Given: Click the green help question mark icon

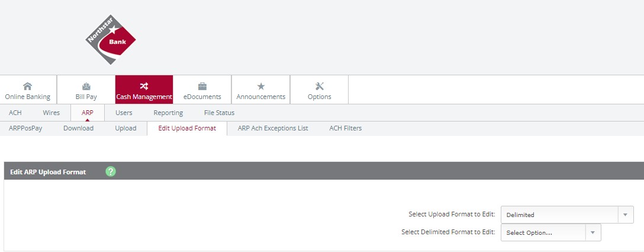Looking at the screenshot, I should [x=111, y=172].
